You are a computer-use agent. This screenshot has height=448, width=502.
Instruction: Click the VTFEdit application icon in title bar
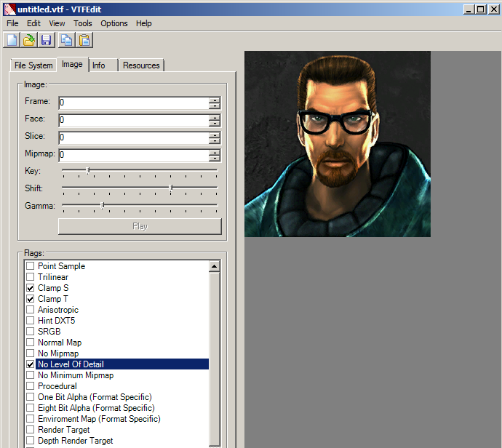pyautogui.click(x=9, y=9)
